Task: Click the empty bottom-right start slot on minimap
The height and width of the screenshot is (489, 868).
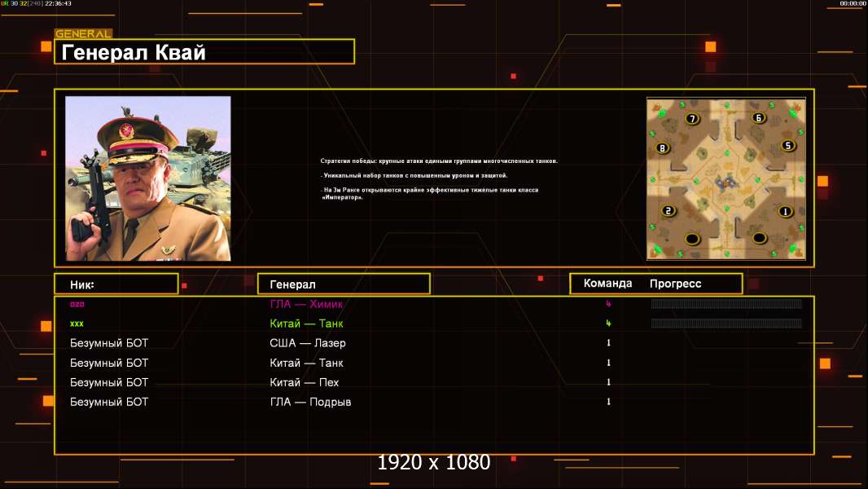Action: (759, 238)
